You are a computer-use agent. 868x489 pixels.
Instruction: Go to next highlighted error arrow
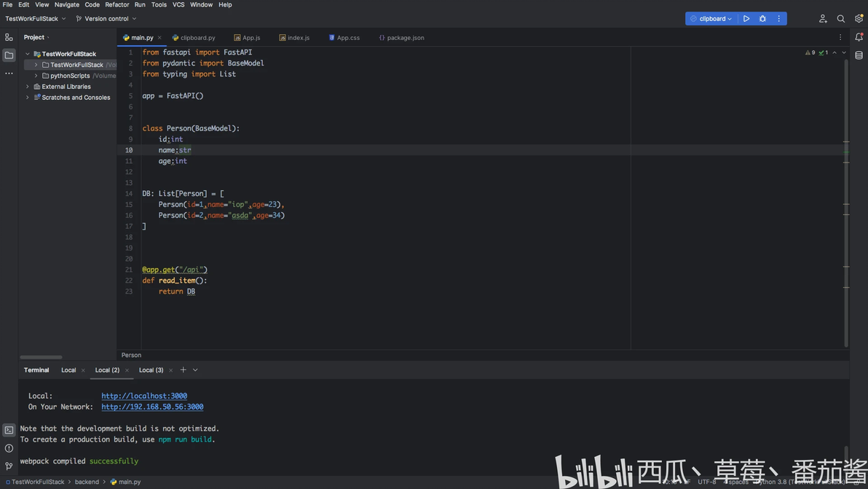tap(844, 52)
